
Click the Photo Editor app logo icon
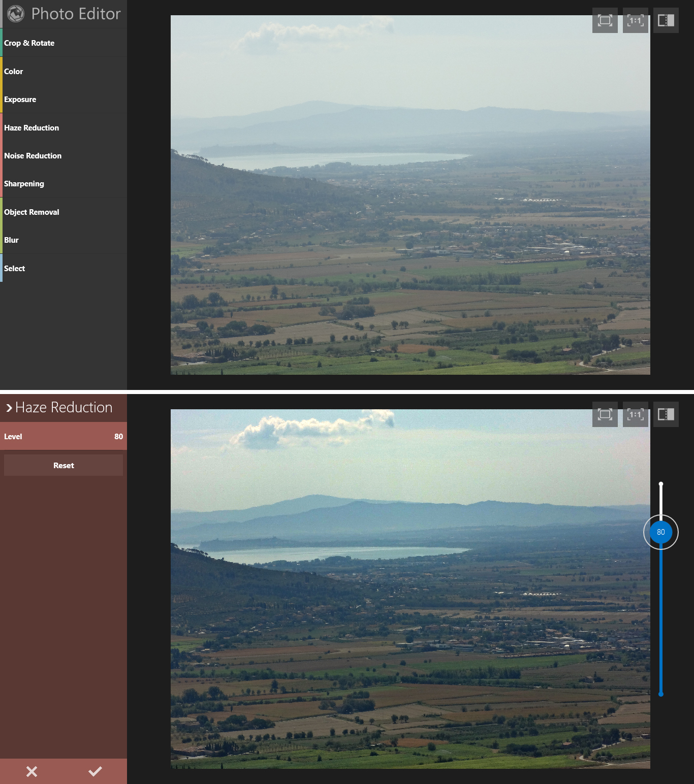16,14
